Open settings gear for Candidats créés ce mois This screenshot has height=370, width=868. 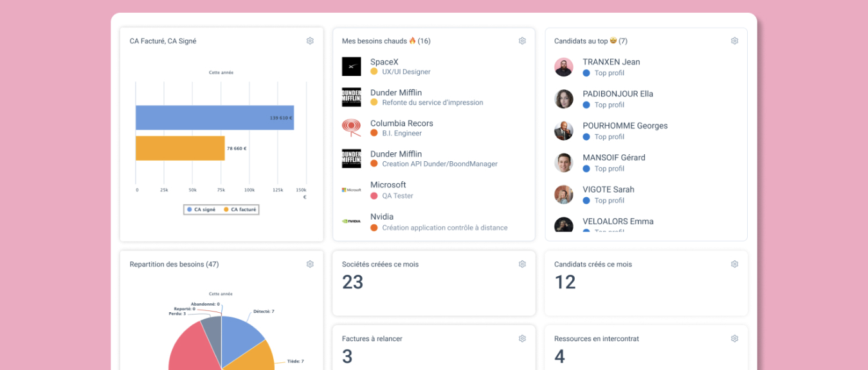click(x=734, y=264)
